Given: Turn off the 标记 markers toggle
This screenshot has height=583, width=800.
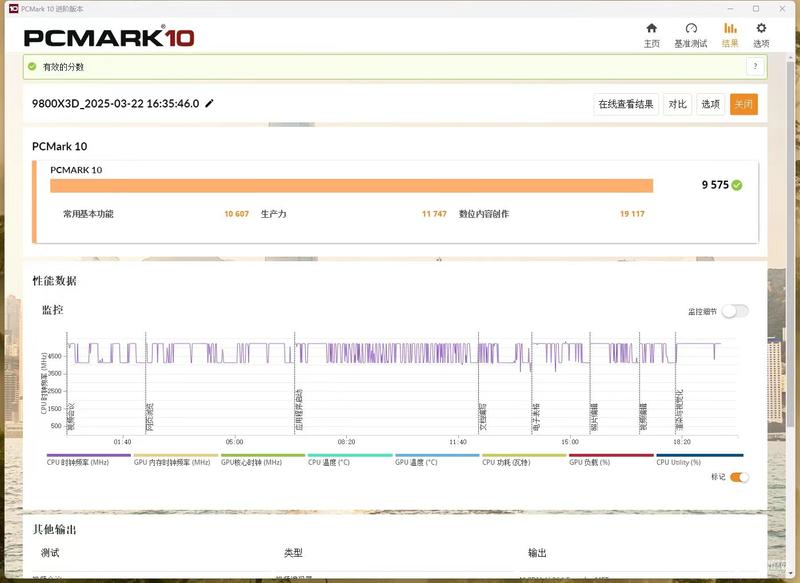Looking at the screenshot, I should [739, 477].
